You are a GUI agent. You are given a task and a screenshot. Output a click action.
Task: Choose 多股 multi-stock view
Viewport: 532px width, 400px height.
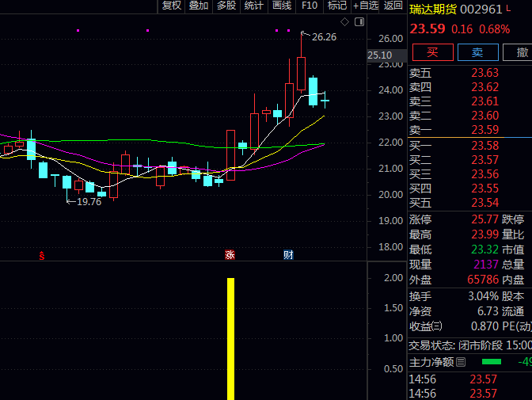click(226, 6)
